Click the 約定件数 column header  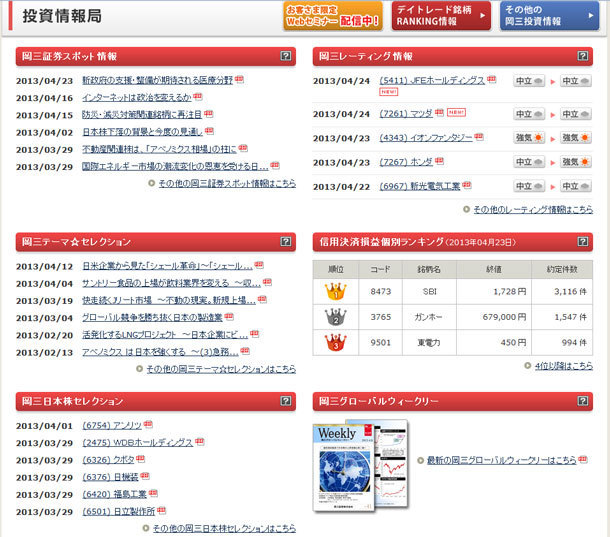pyautogui.click(x=562, y=269)
